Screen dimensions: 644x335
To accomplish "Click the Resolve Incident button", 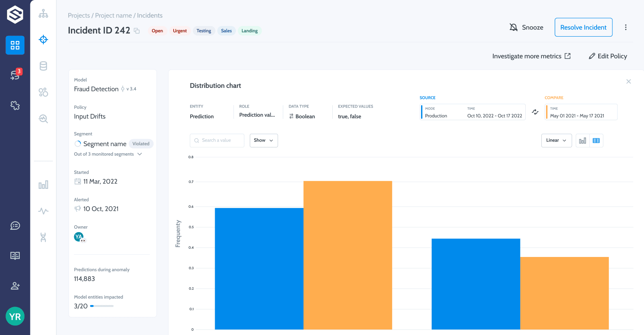I will pos(583,27).
